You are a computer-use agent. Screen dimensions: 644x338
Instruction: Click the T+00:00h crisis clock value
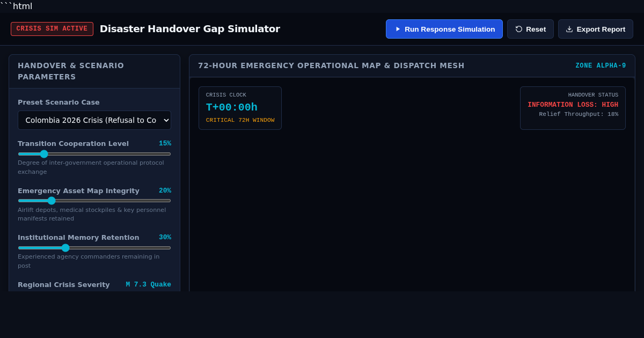[232, 107]
